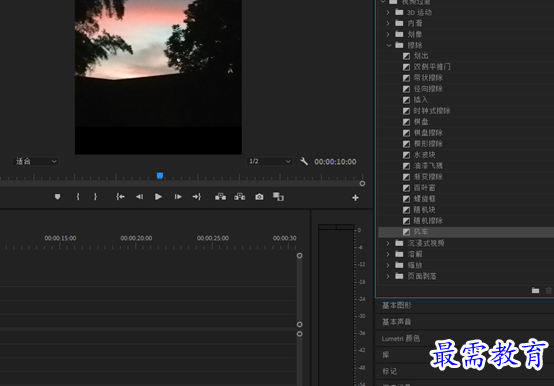Click the audio meter panel
The image size is (554, 386).
click(x=336, y=304)
